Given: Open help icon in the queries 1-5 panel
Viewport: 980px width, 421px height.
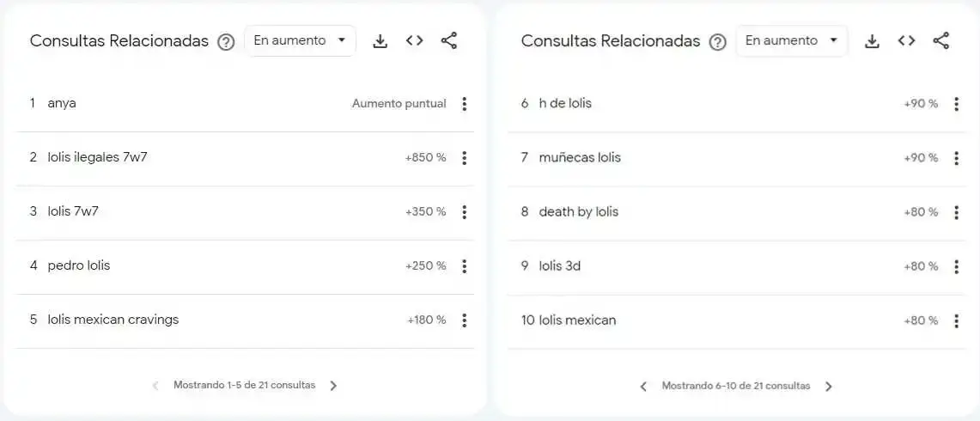Looking at the screenshot, I should coord(226,42).
